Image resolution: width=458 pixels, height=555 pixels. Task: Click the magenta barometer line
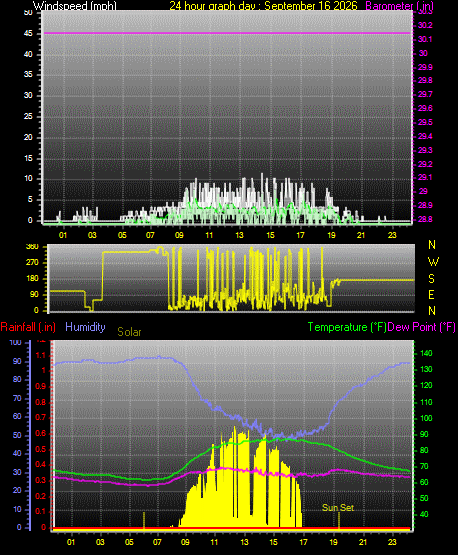tap(227, 33)
